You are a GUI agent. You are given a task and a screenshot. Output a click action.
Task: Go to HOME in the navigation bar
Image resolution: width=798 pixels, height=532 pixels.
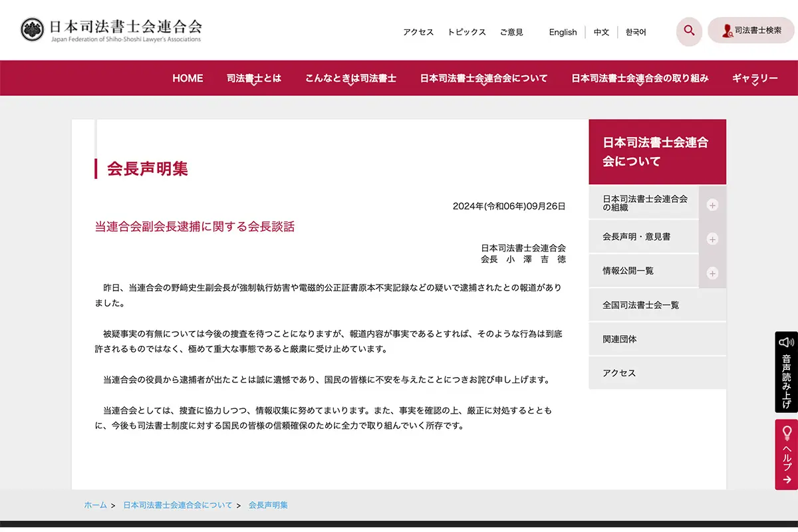[x=188, y=78]
